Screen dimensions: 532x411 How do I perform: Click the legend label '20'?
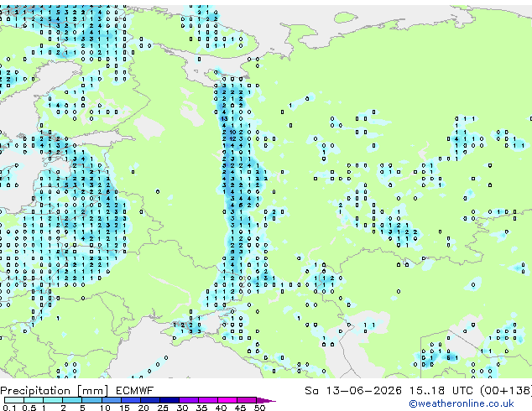[143, 408]
